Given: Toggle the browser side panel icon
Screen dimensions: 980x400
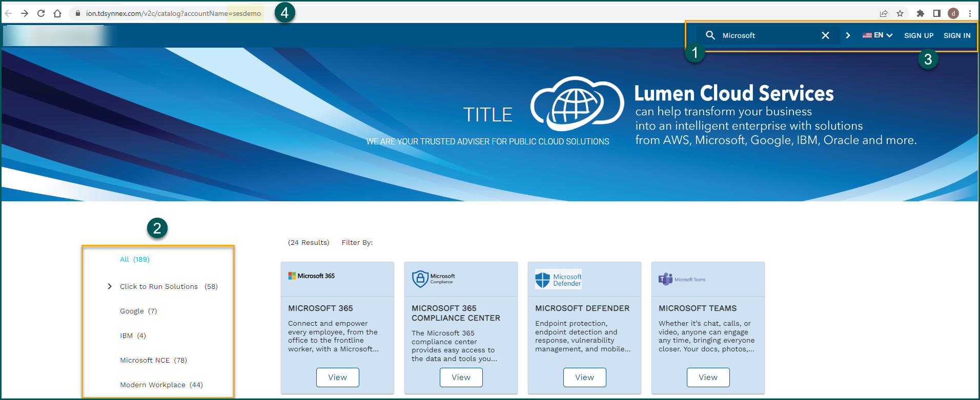Looking at the screenshot, I should (x=937, y=13).
